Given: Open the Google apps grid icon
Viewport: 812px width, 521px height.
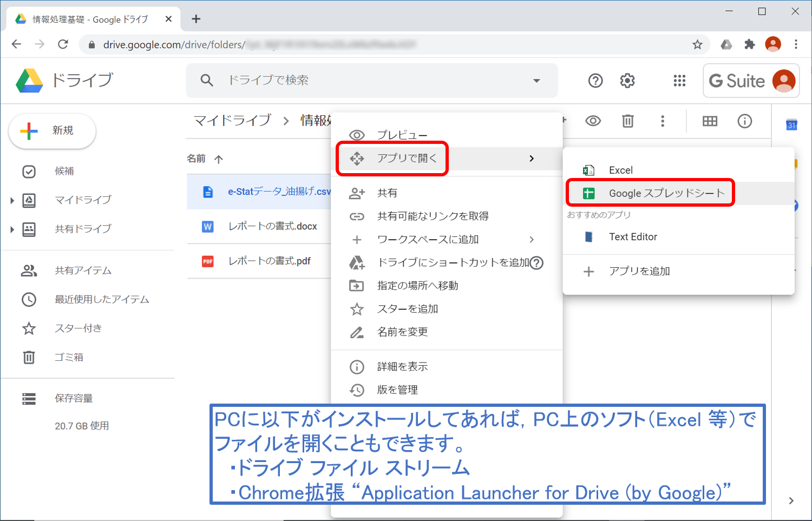Looking at the screenshot, I should [x=679, y=81].
